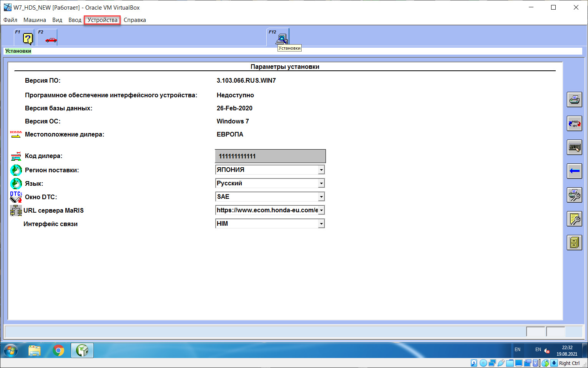Open the Windows 7 Start menu
The image size is (588, 368).
pyautogui.click(x=11, y=351)
